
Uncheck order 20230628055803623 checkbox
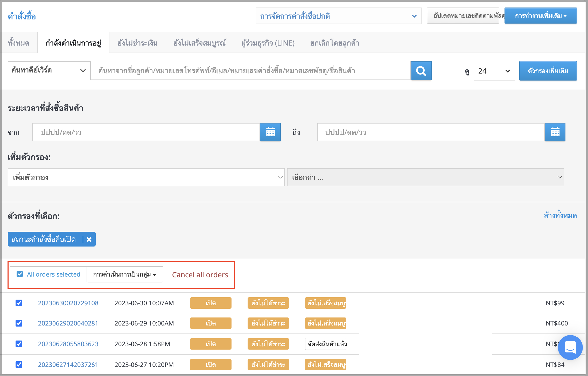point(19,344)
